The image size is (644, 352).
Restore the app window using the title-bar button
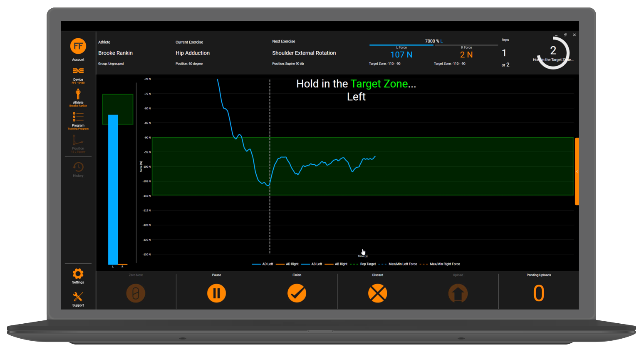click(x=565, y=35)
